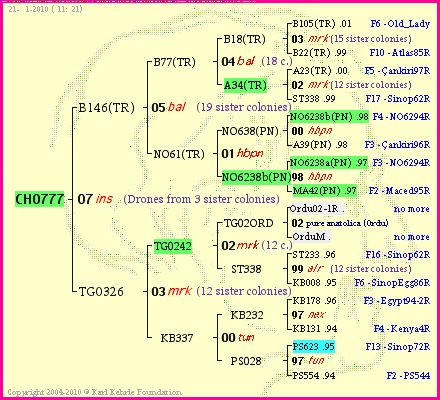Image resolution: width=440 pixels, height=400 pixels.
Task: Click the 05 bal 19 sister colonies text
Action: (x=221, y=107)
